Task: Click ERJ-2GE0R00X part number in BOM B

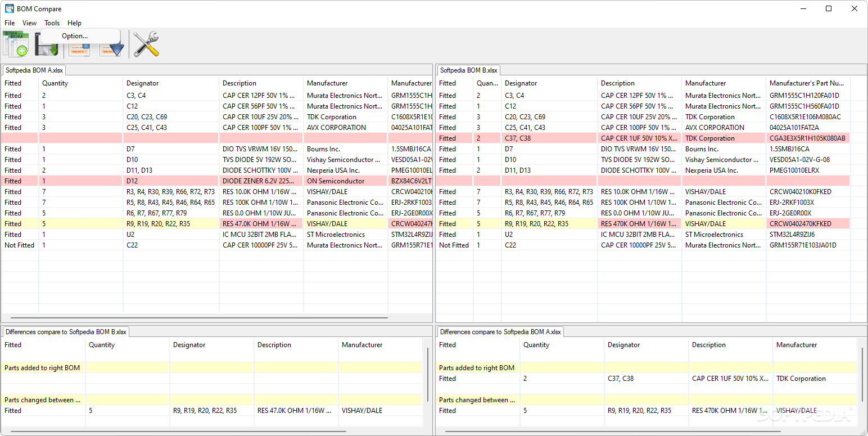Action: tap(807, 213)
